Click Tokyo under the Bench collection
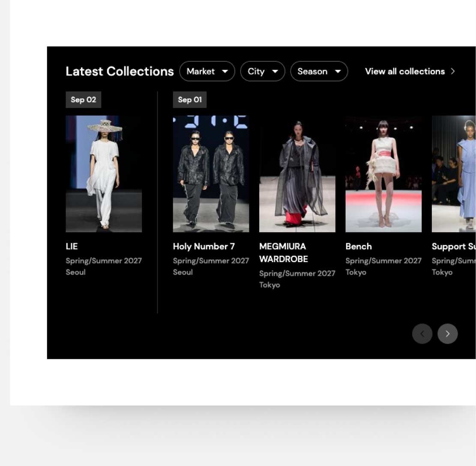 click(356, 272)
